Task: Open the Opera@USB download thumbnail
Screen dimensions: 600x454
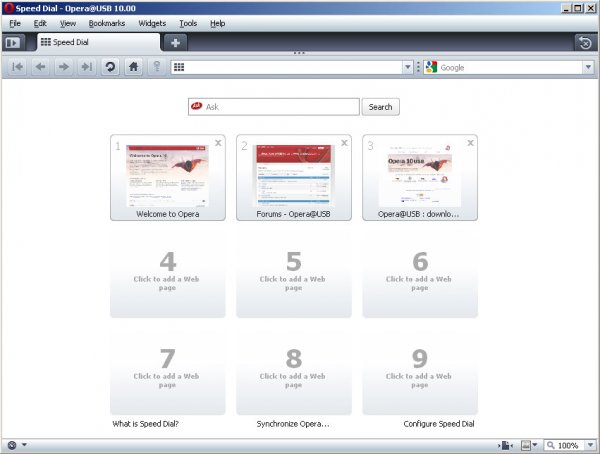Action: click(420, 177)
